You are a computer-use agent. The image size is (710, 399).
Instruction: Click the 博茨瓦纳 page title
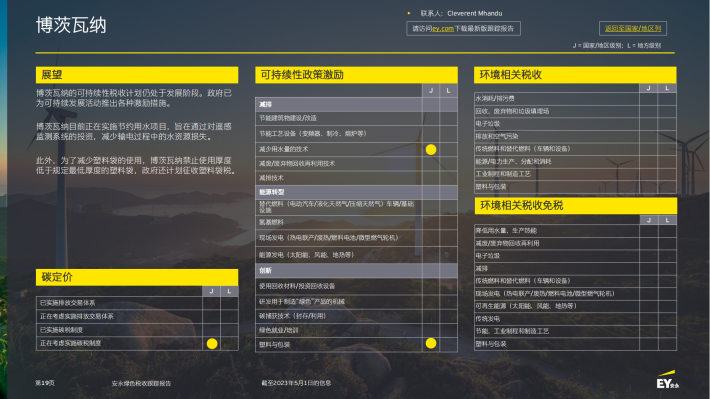click(x=71, y=25)
